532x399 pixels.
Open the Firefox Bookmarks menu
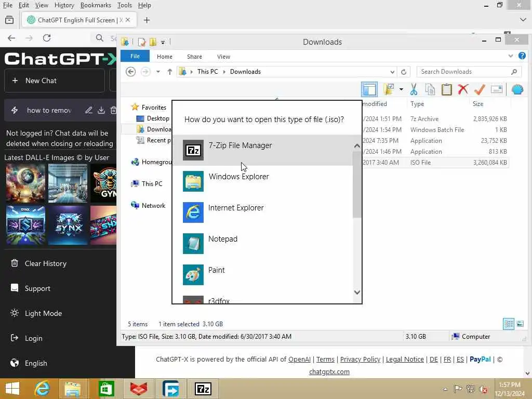(96, 5)
